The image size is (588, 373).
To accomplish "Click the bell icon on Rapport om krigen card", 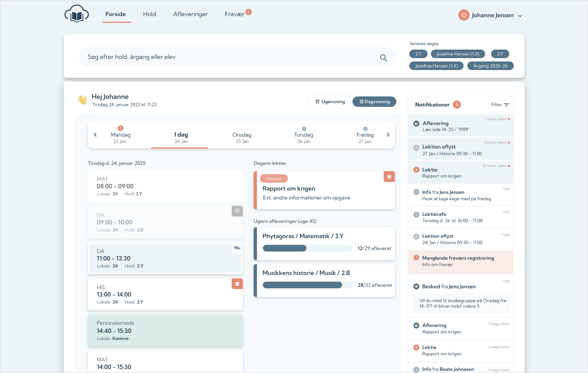I will tap(389, 176).
